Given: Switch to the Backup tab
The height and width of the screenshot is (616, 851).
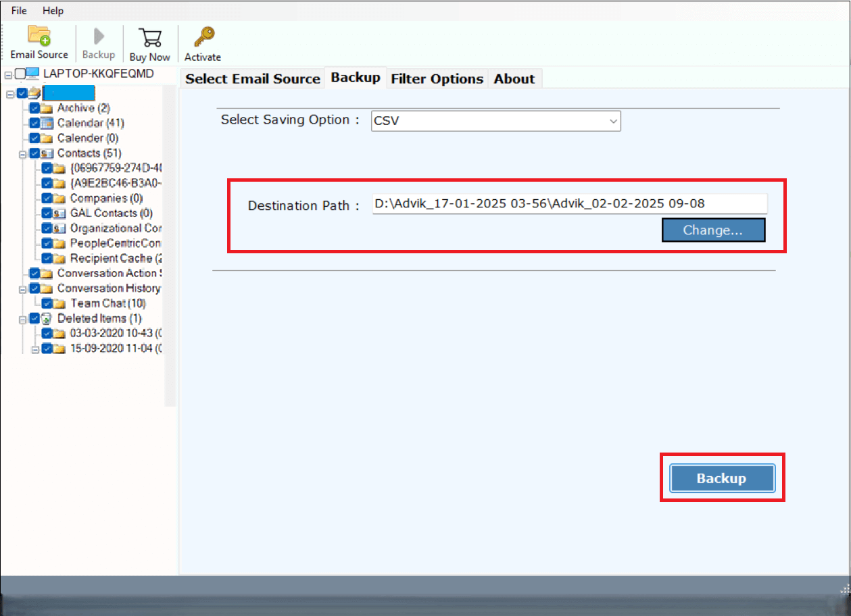Looking at the screenshot, I should 356,77.
